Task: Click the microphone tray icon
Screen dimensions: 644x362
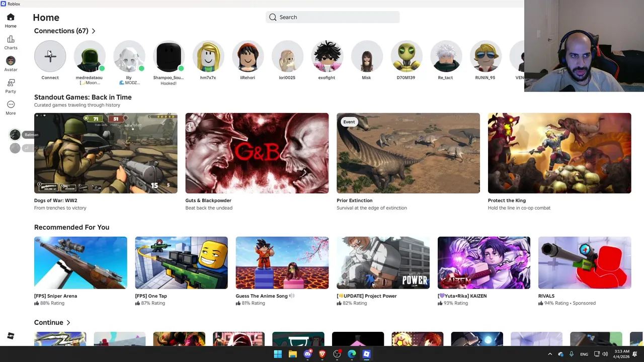Action: click(572, 354)
